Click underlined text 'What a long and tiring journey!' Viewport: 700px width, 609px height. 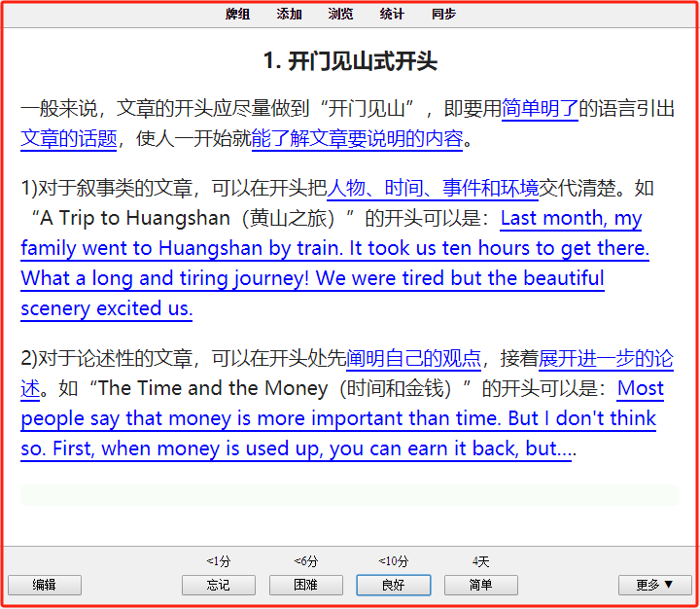[x=164, y=278]
